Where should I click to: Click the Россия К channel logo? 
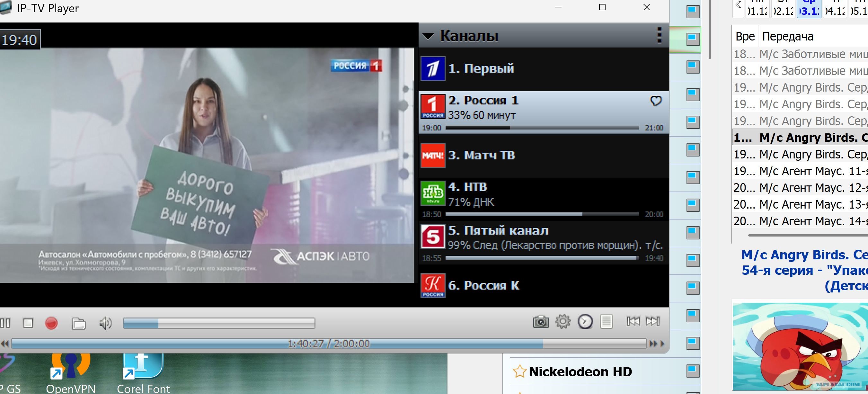pos(433,285)
